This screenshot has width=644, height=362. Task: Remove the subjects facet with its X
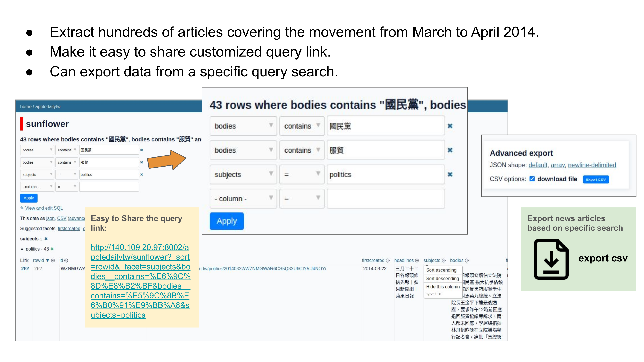(x=46, y=239)
